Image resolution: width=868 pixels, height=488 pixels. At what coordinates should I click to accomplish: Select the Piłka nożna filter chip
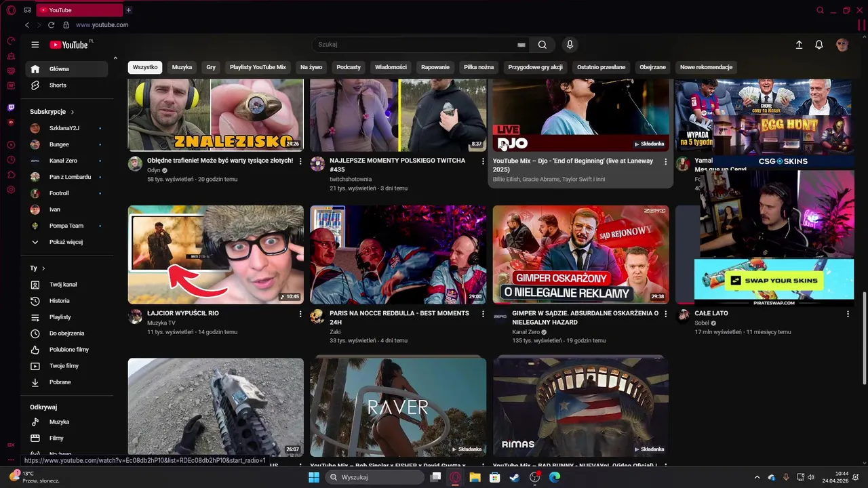tap(479, 67)
